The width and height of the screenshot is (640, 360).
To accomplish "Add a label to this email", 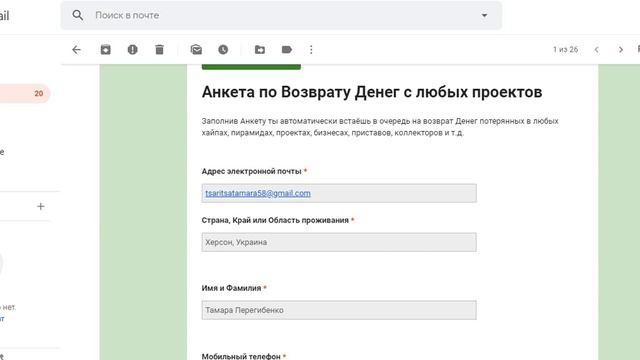I will tap(287, 50).
